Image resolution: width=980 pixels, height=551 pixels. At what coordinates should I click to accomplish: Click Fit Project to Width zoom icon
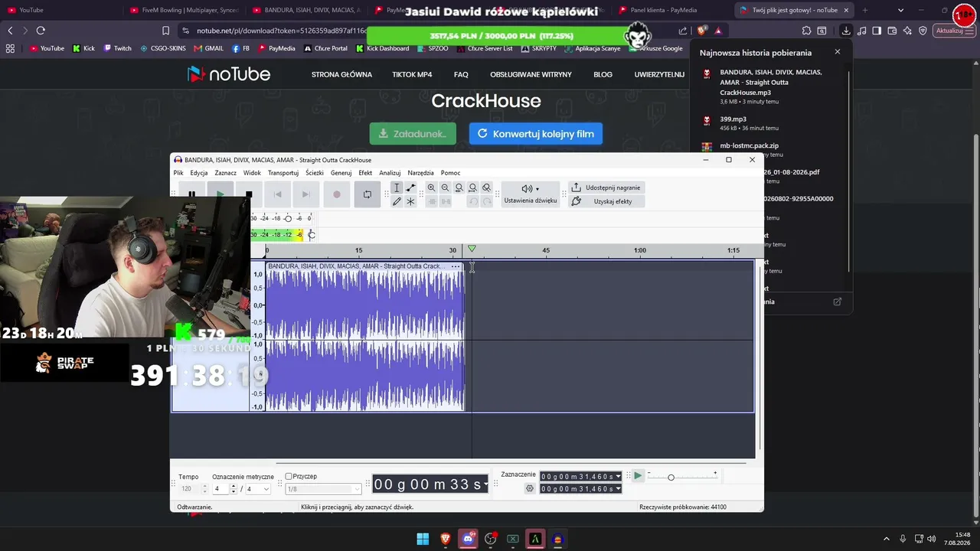tap(473, 187)
